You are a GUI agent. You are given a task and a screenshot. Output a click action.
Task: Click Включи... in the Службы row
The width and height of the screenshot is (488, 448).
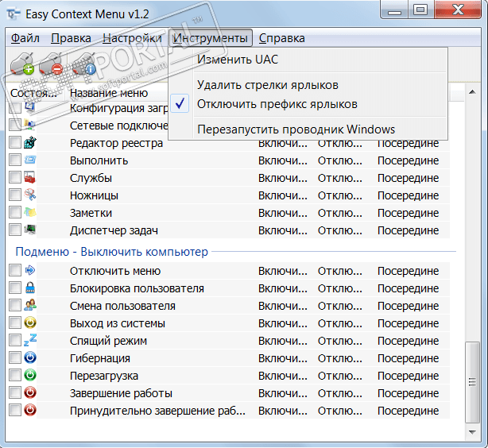point(283,178)
